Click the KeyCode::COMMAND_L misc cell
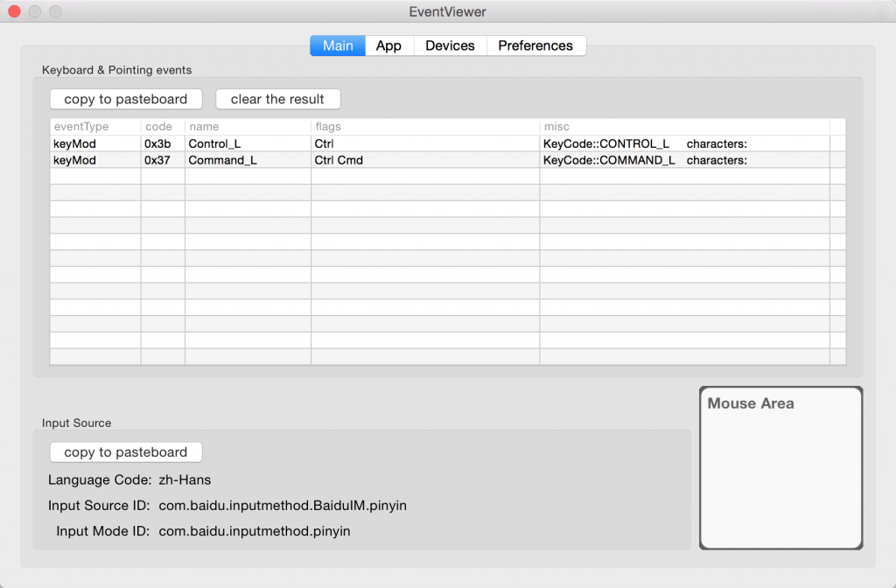The width and height of the screenshot is (896, 588). click(x=609, y=160)
